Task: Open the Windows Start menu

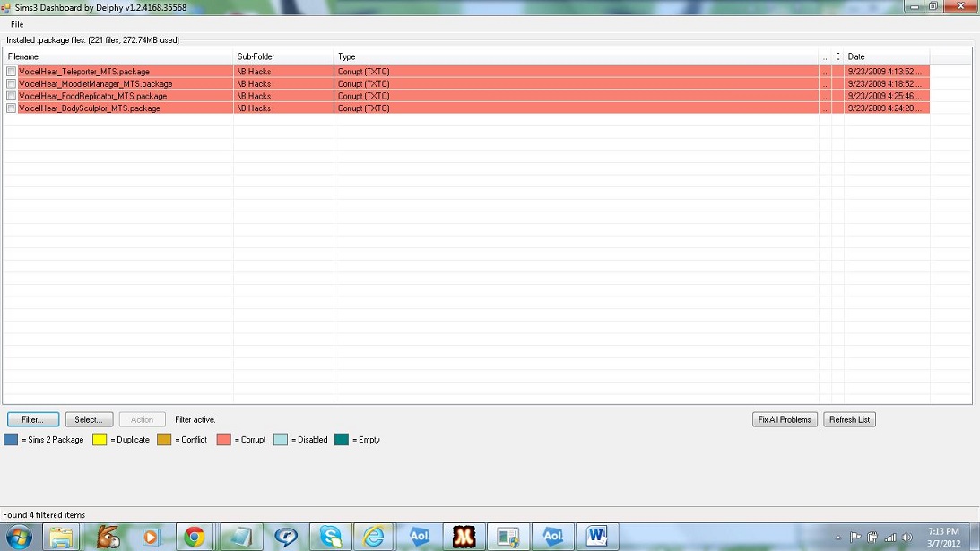Action: tap(20, 536)
